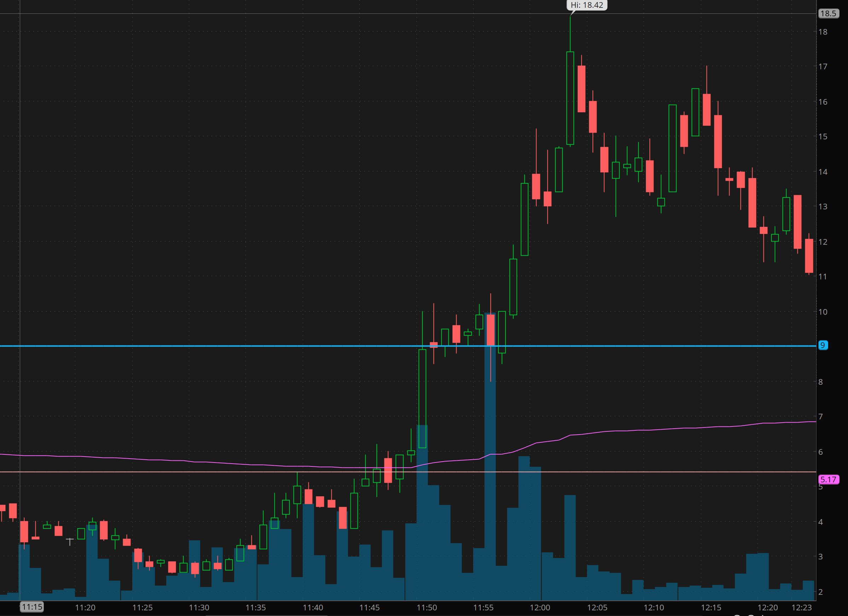Click the last red candle at 12:23
The height and width of the screenshot is (616, 848).
[809, 256]
